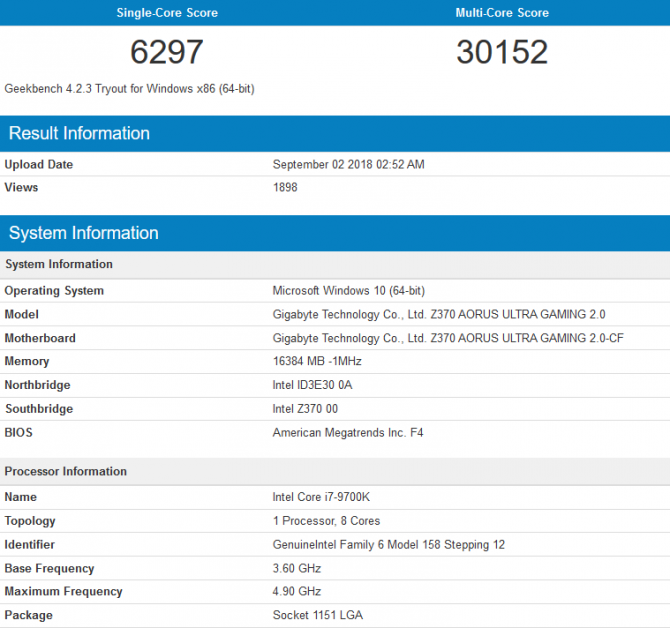670x628 pixels.
Task: Select the Intel Core i7-9700K value
Action: (x=321, y=497)
